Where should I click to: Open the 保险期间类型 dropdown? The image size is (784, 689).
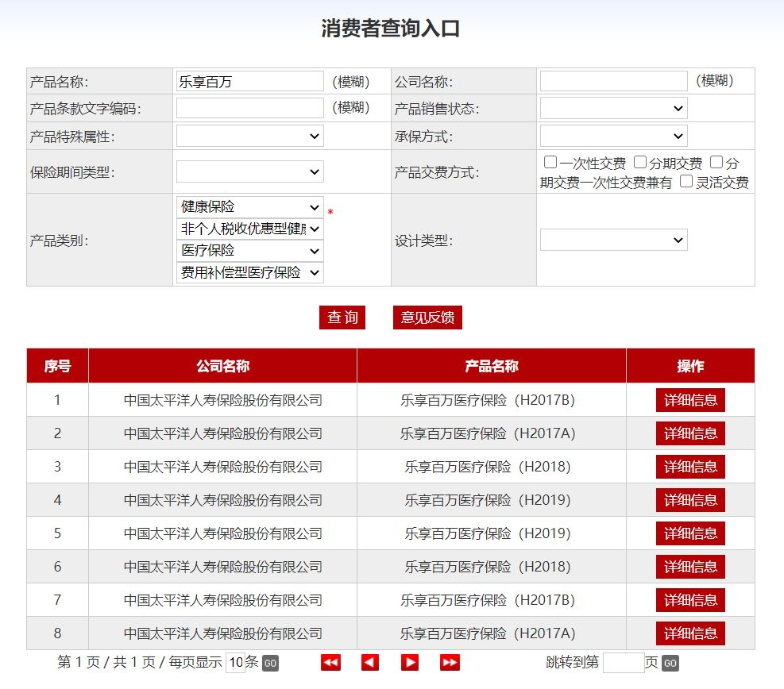click(249, 171)
